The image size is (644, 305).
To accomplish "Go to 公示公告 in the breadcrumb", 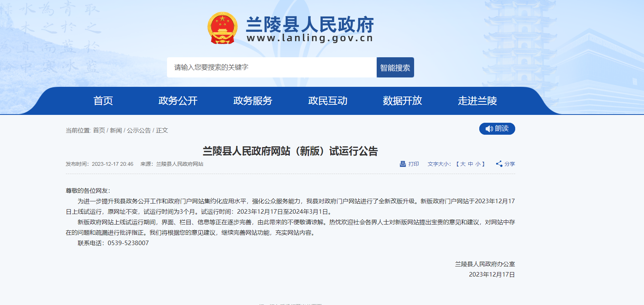I will 139,130.
